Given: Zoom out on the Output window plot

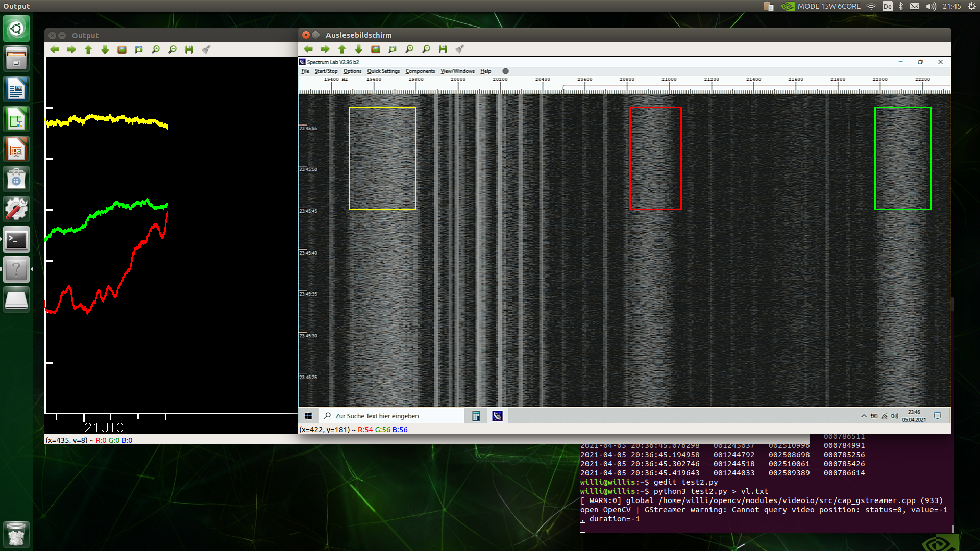Looking at the screenshot, I should pyautogui.click(x=173, y=49).
